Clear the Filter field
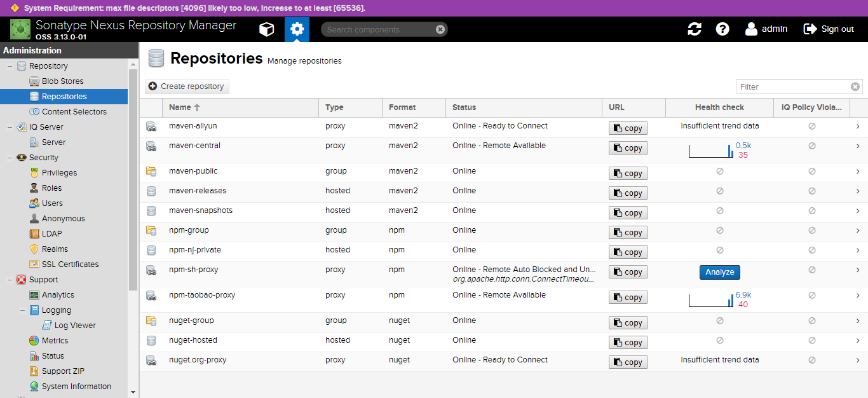This screenshot has width=868, height=398. 855,86
